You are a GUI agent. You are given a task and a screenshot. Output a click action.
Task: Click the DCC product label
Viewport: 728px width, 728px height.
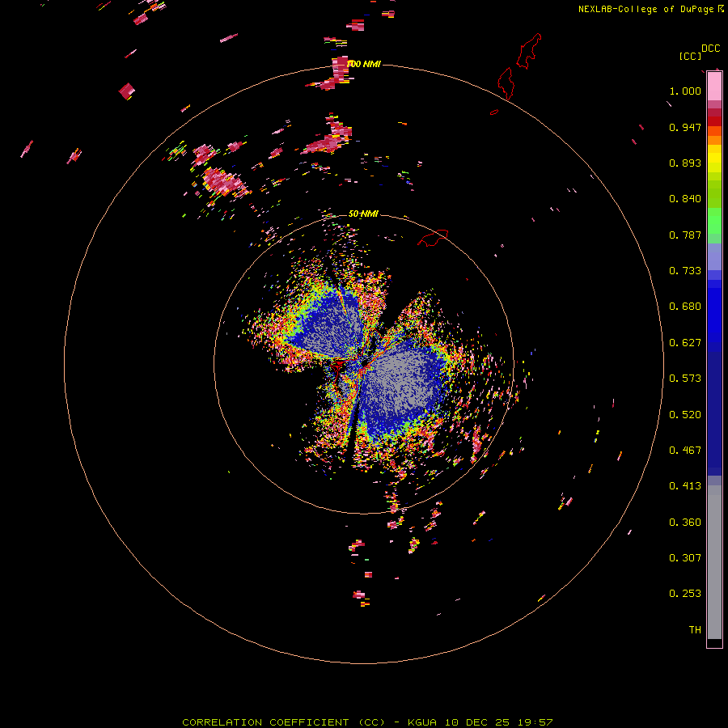point(711,49)
